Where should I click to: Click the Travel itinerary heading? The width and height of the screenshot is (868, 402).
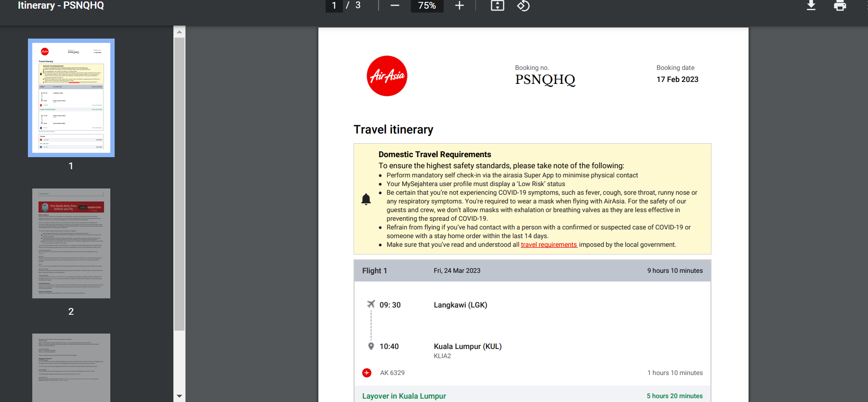(394, 130)
